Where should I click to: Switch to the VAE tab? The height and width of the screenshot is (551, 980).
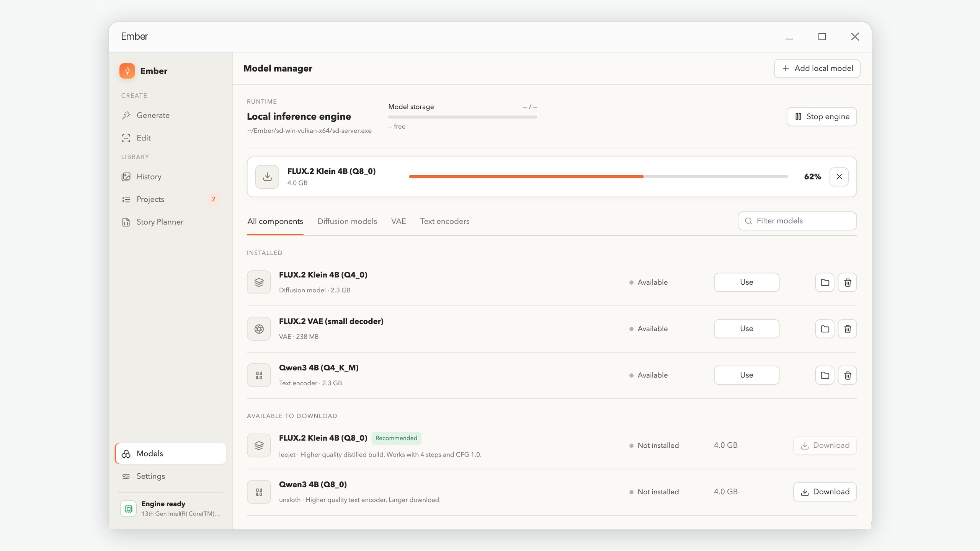tap(399, 221)
